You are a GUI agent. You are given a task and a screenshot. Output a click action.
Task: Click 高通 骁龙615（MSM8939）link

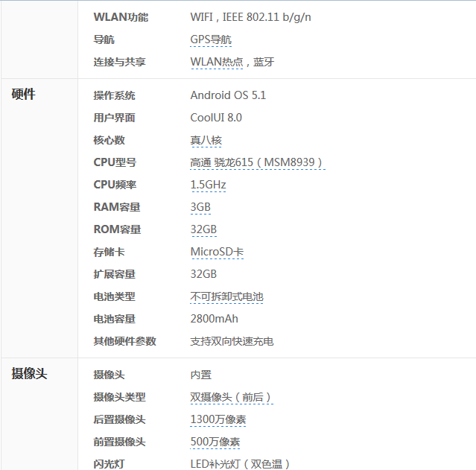[x=257, y=162]
